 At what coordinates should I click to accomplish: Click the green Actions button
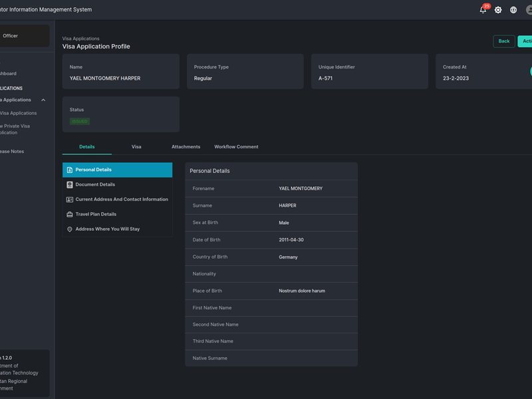(x=525, y=41)
